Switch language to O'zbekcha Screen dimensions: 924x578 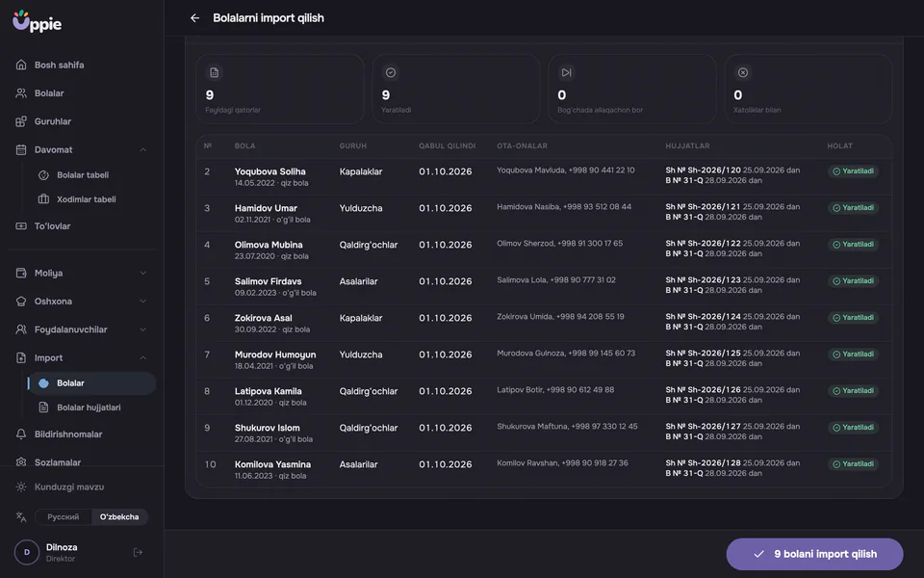(x=119, y=517)
